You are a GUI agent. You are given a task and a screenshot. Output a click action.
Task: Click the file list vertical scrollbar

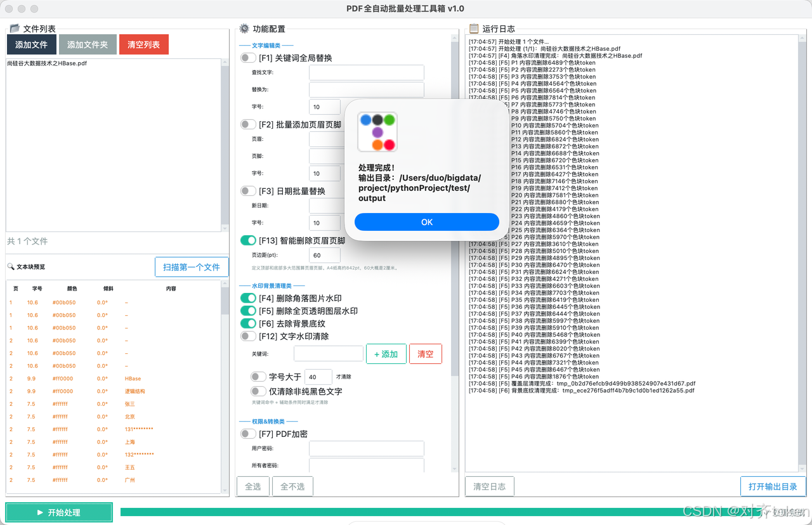(x=225, y=145)
